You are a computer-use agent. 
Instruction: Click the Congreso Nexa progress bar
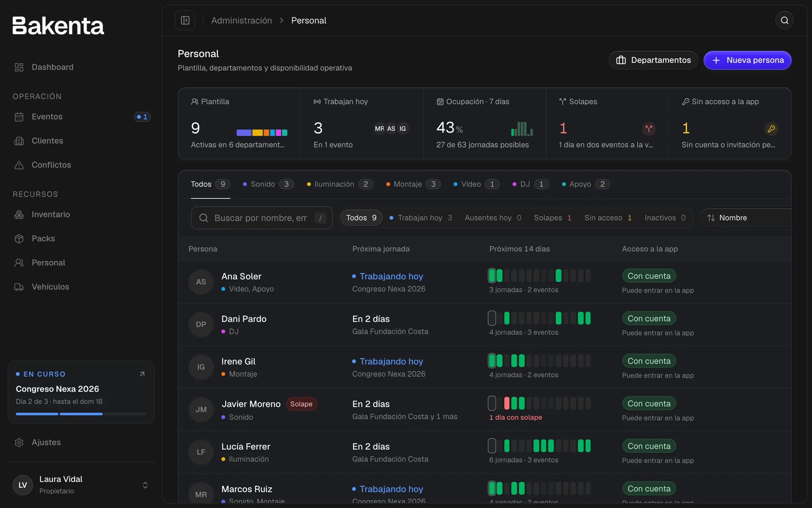(81, 414)
